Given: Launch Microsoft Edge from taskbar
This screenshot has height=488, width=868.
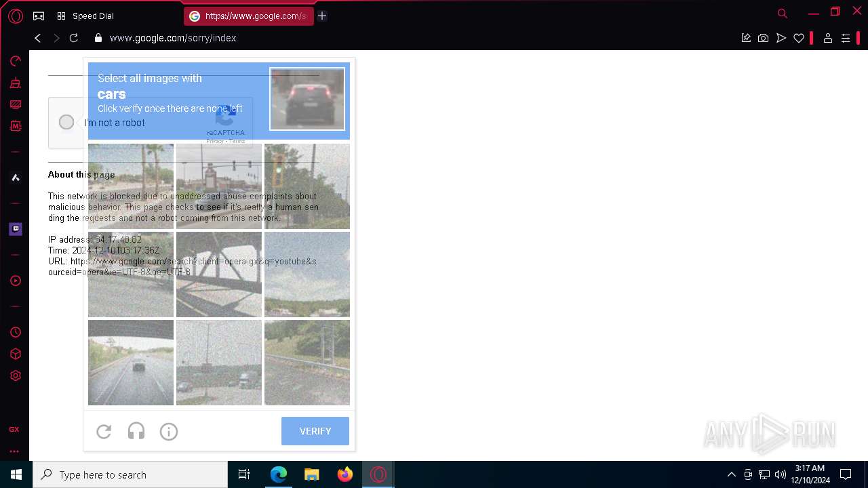Looking at the screenshot, I should pyautogui.click(x=279, y=474).
